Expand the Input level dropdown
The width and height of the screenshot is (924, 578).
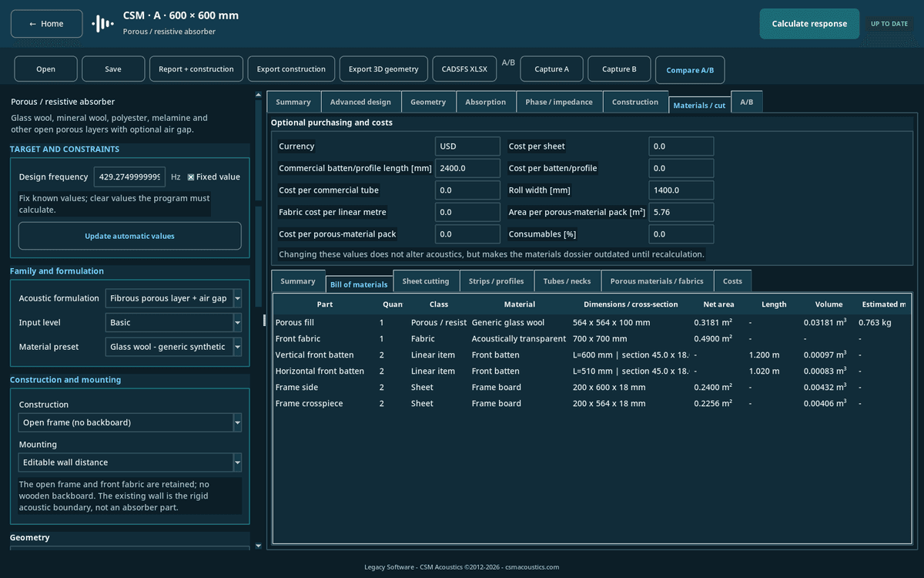(173, 323)
